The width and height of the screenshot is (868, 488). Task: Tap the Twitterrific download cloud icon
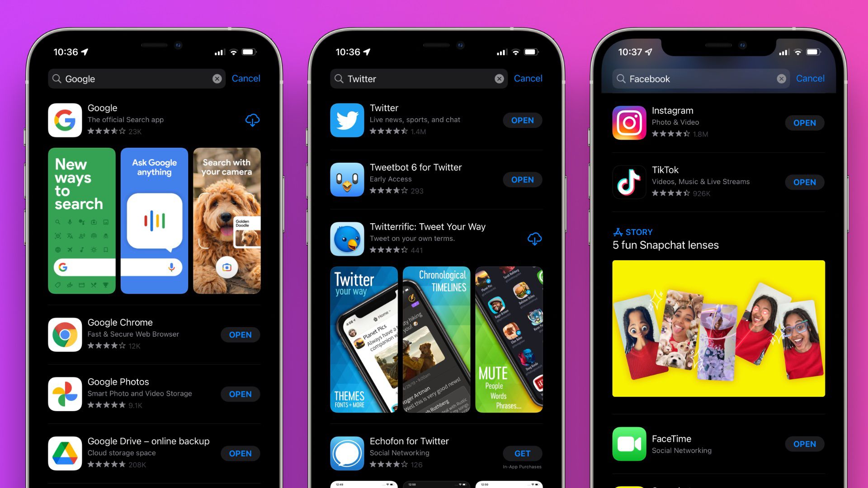point(534,238)
